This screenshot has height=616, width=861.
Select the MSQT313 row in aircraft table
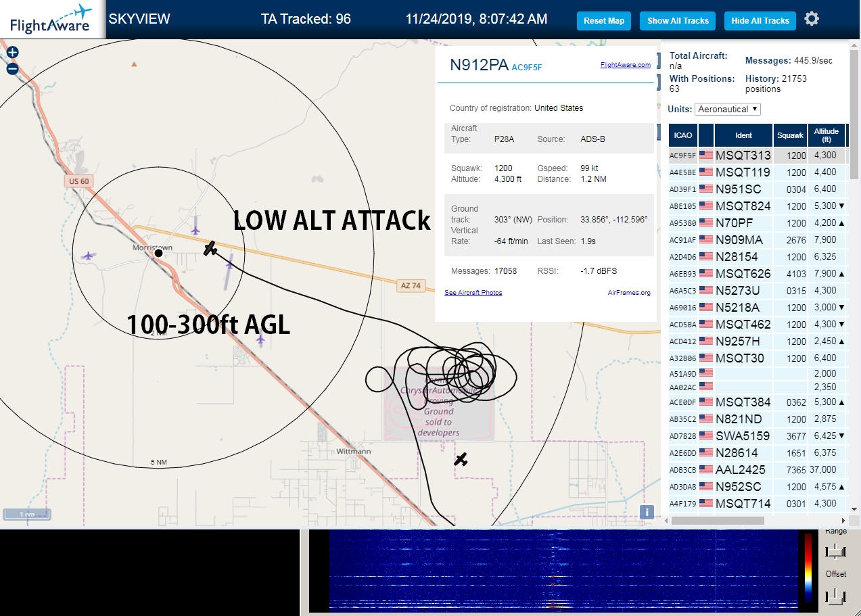pyautogui.click(x=757, y=156)
